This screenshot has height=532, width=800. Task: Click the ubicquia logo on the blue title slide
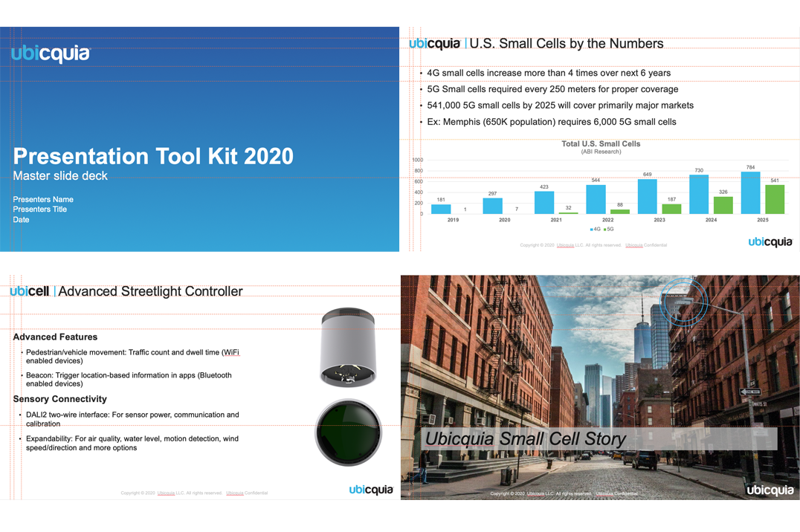pos(51,54)
